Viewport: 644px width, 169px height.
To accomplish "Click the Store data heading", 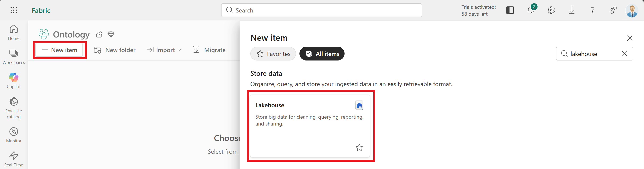I will coord(266,73).
